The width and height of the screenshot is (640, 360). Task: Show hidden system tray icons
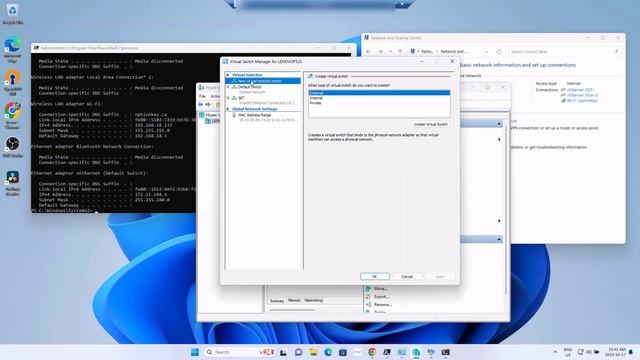[555, 352]
